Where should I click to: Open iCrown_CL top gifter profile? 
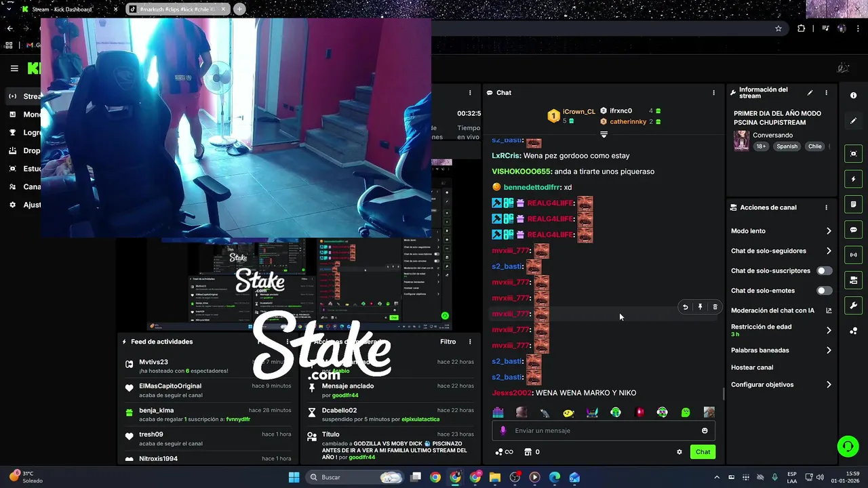pyautogui.click(x=578, y=112)
